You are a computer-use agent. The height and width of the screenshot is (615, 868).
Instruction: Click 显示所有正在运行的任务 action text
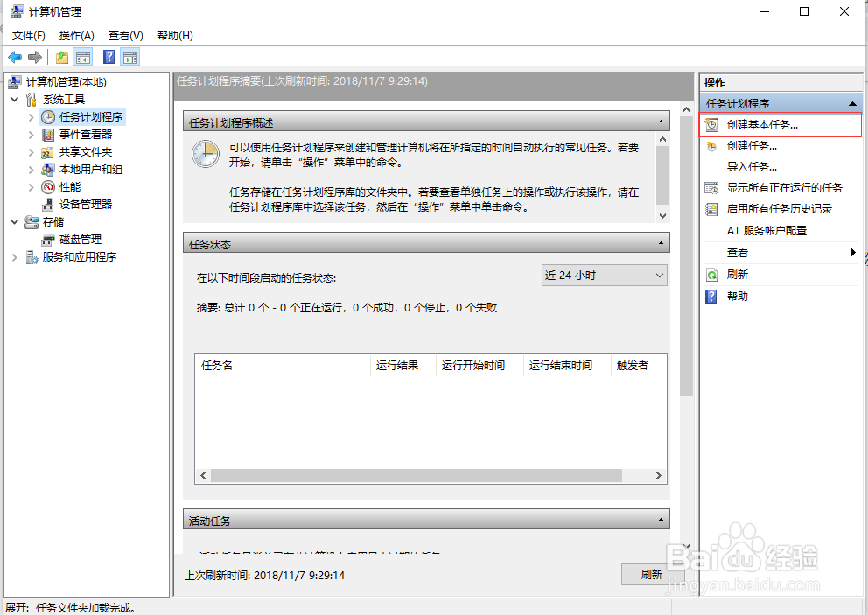point(784,188)
